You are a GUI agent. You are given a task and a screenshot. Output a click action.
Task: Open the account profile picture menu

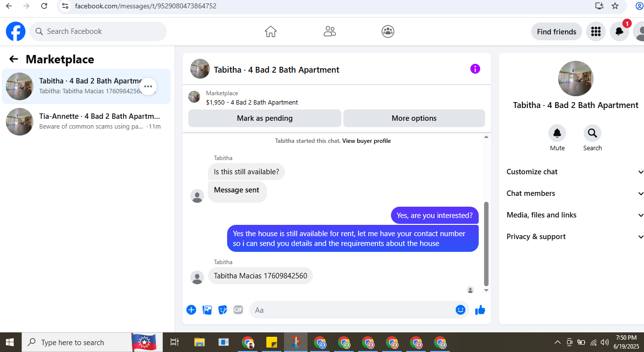pyautogui.click(x=639, y=31)
